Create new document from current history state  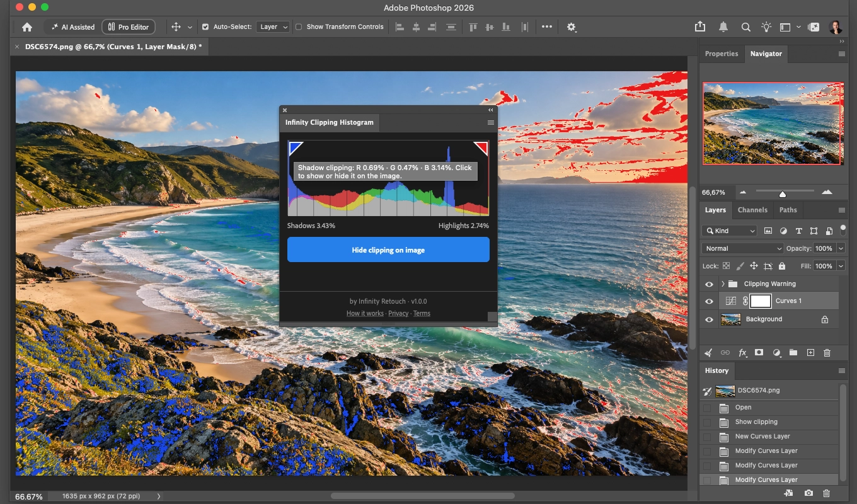coord(788,493)
